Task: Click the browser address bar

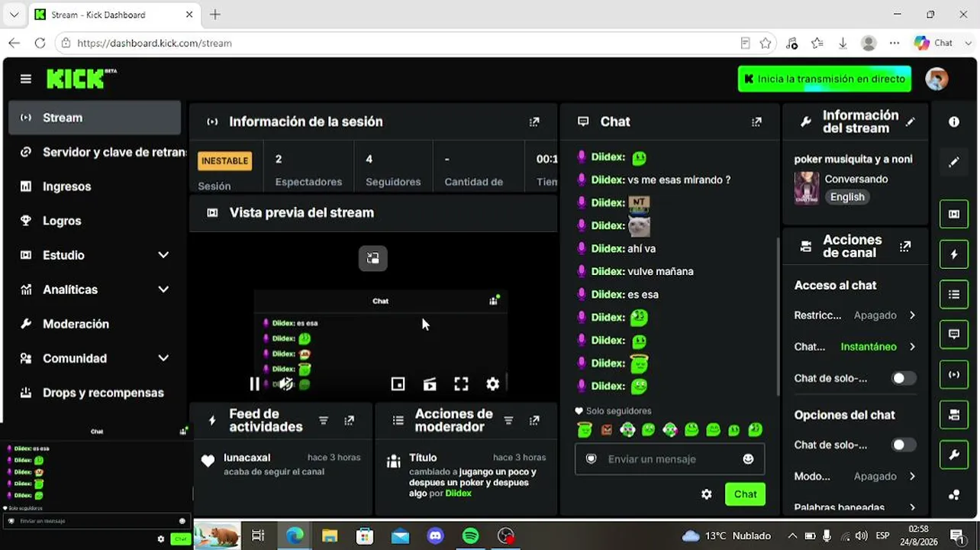Action: coord(397,44)
